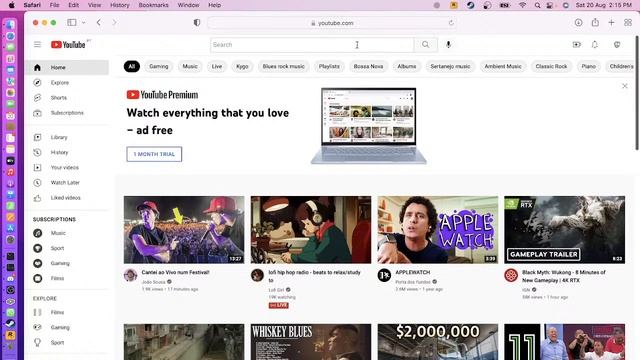Open Wi-Fi status in menu bar

coord(522,5)
